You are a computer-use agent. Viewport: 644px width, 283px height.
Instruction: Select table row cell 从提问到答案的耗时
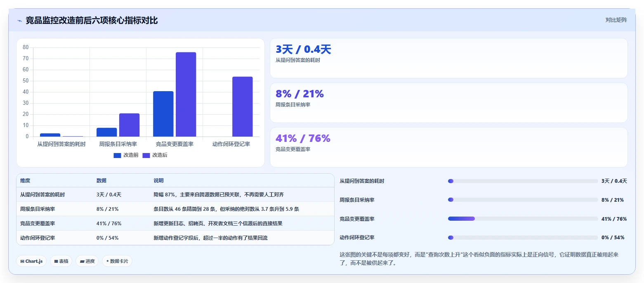tap(42, 195)
